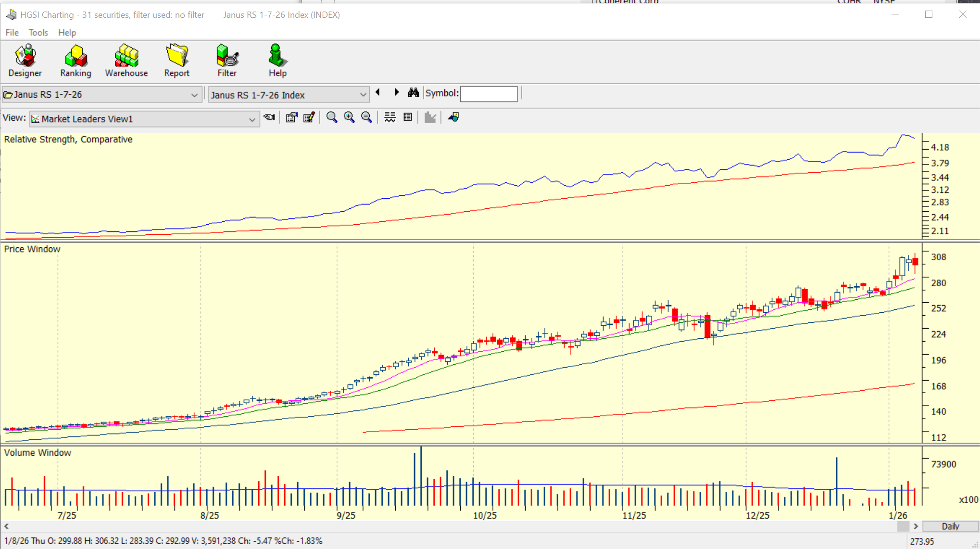Click the Filter toolbar icon
Viewport: 980px width, 549px height.
pyautogui.click(x=227, y=61)
